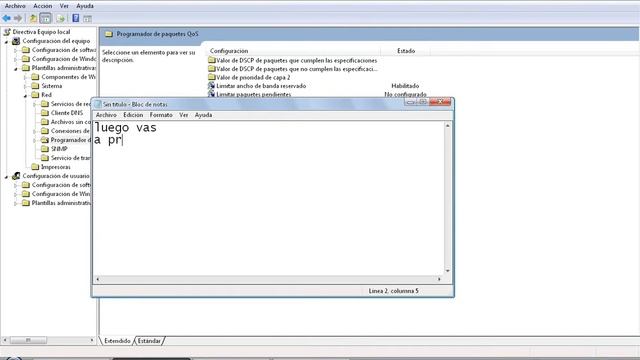Select Valor de DSCP paquetes que cumplen las especificaciones
Viewport: 640px width, 360px height.
(x=296, y=60)
